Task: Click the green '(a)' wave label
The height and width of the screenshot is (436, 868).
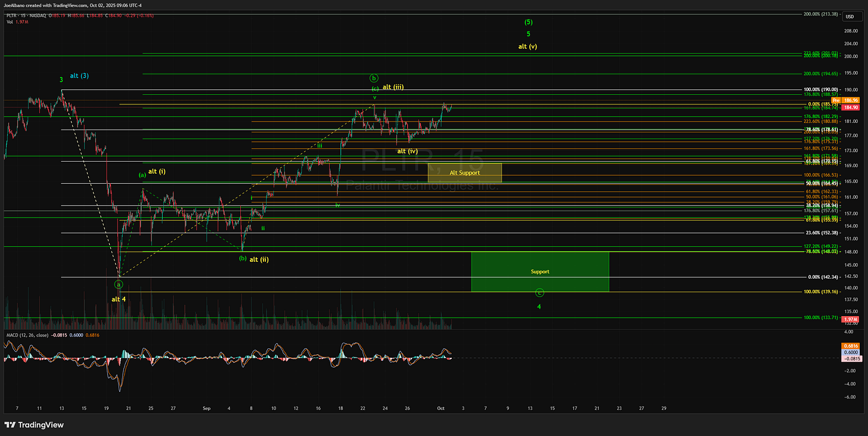Action: click(142, 175)
